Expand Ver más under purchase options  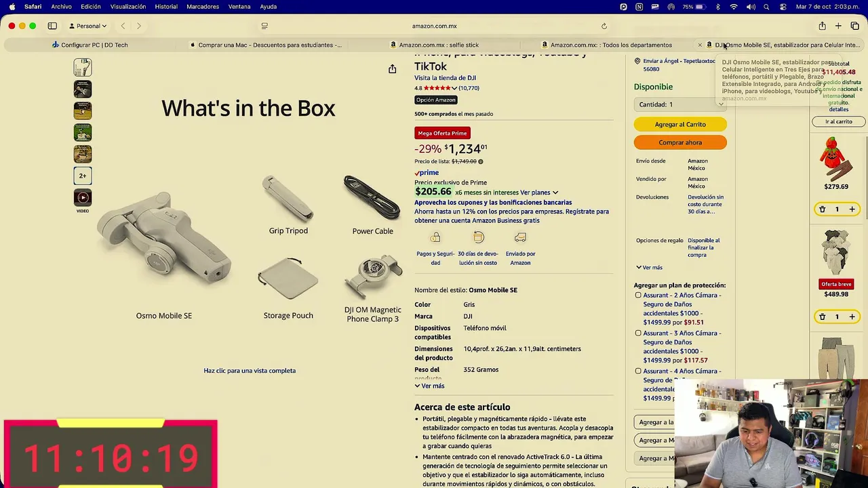click(x=649, y=268)
